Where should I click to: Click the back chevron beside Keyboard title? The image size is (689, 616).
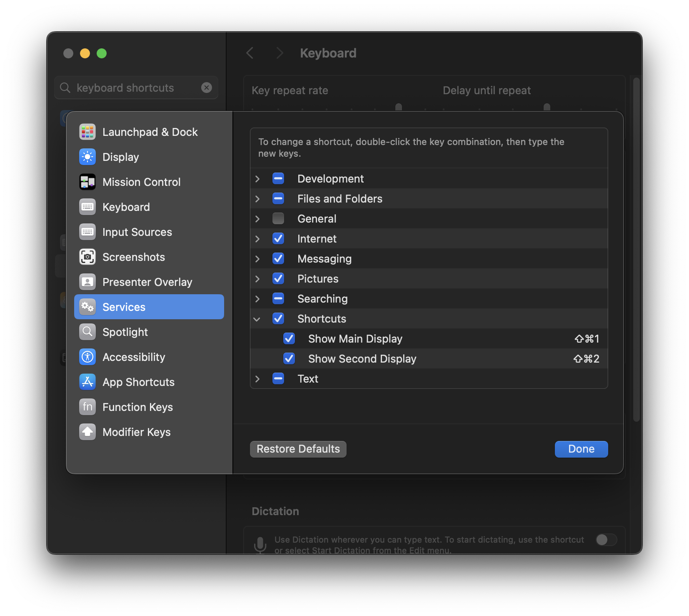click(250, 53)
